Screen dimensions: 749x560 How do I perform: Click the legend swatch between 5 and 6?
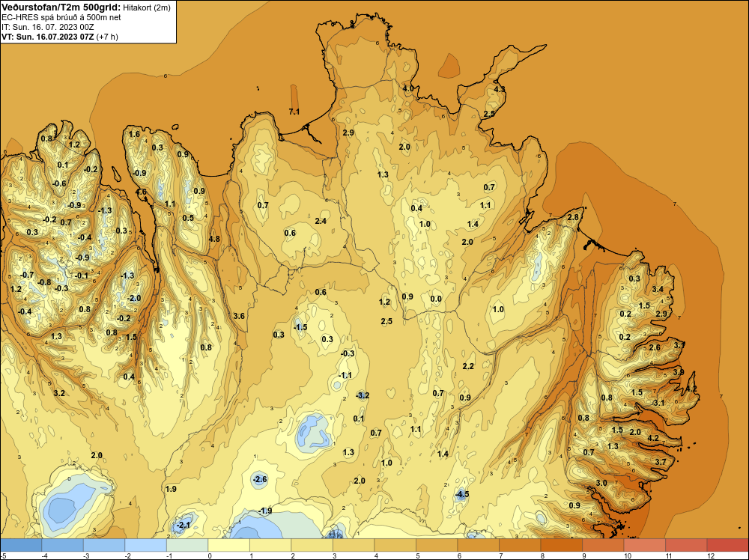[x=437, y=545]
